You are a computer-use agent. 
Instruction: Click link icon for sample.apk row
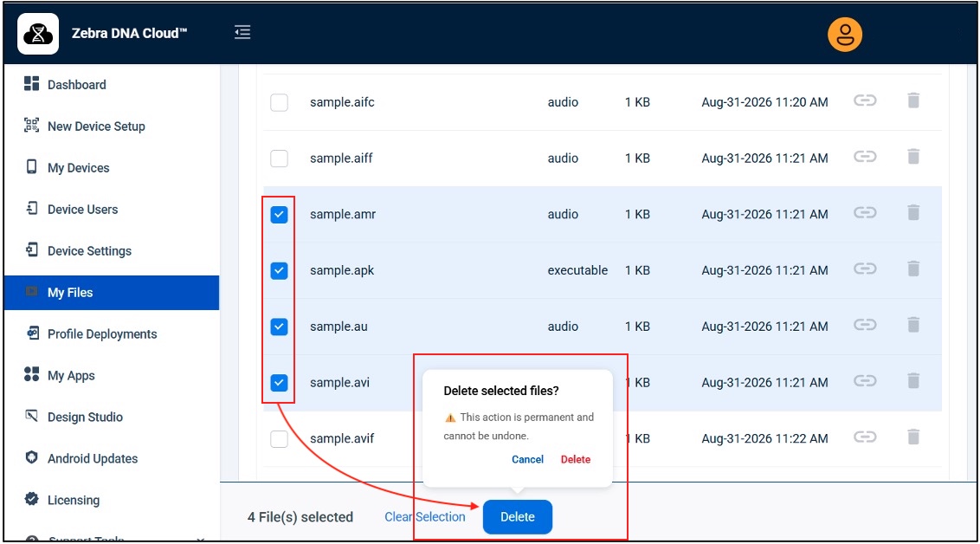coord(865,269)
